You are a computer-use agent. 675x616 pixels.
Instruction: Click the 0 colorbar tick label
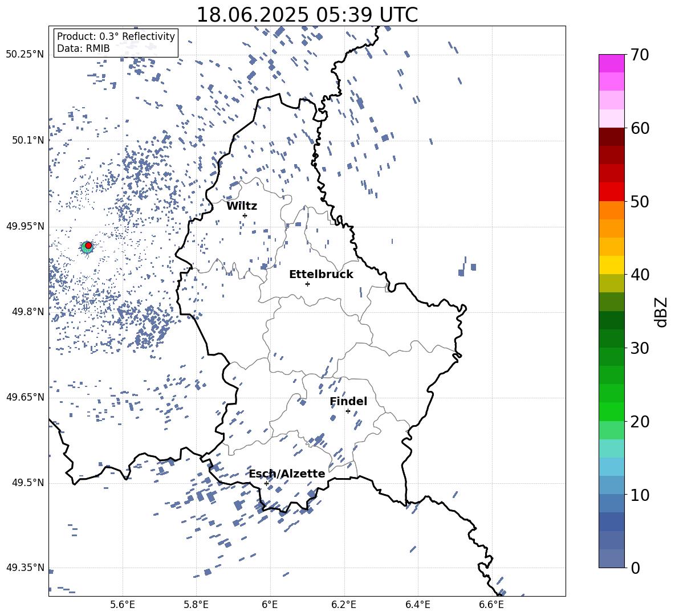point(635,568)
